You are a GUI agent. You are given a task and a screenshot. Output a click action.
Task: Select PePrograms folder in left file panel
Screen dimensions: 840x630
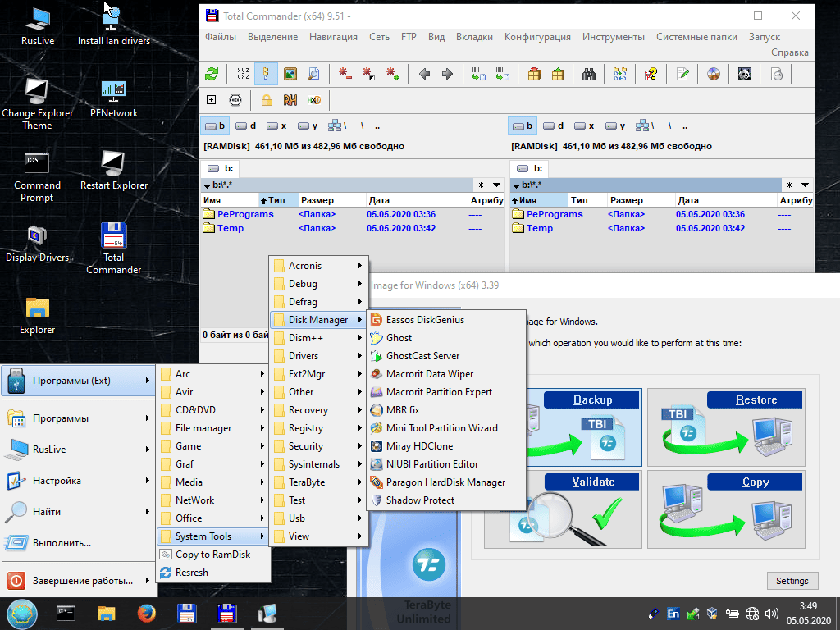point(245,214)
